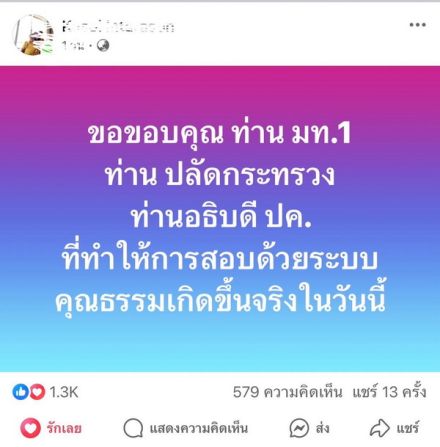Toggle the heart รักเลย reaction icon
Viewport: 440px width, 447px height.
[30, 428]
